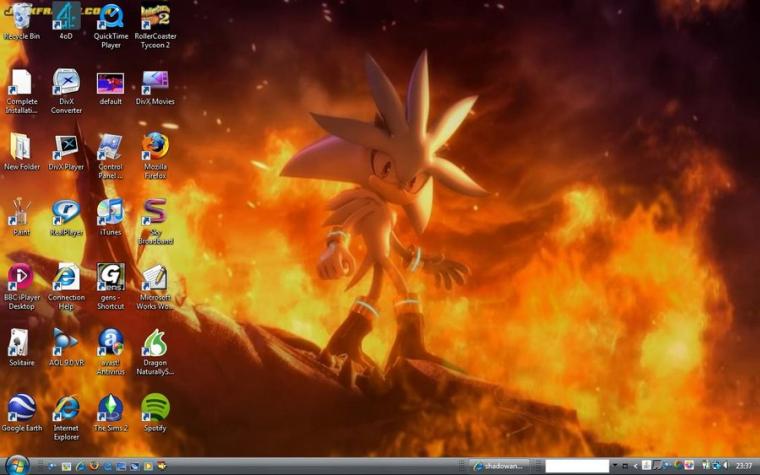The image size is (760, 475).
Task: Click the yellow media player quick launch icon
Action: click(148, 466)
